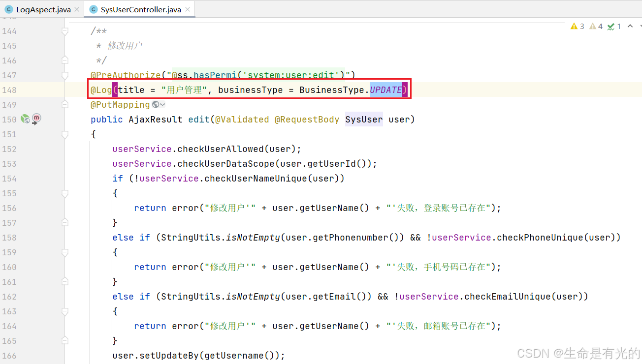
Task: Click line number 152 in the gutter
Action: click(x=9, y=149)
